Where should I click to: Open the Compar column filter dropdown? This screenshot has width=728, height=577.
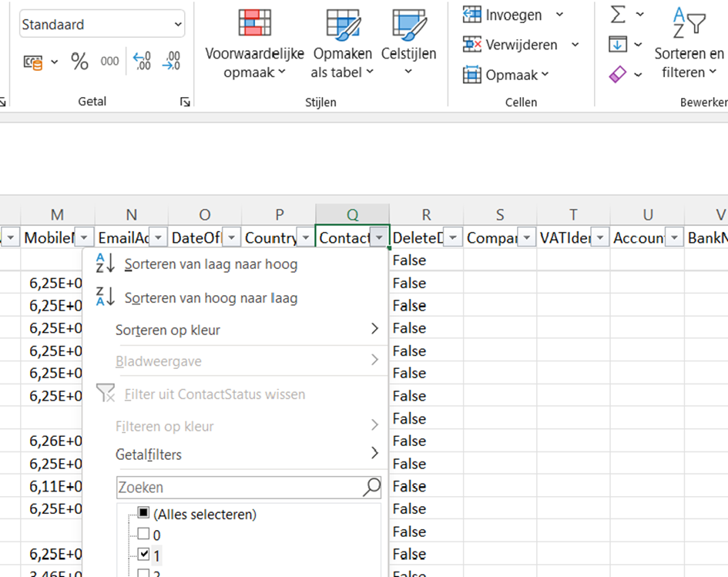527,238
